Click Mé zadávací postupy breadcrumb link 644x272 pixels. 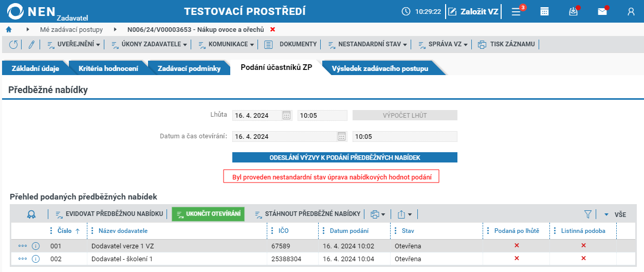click(71, 29)
